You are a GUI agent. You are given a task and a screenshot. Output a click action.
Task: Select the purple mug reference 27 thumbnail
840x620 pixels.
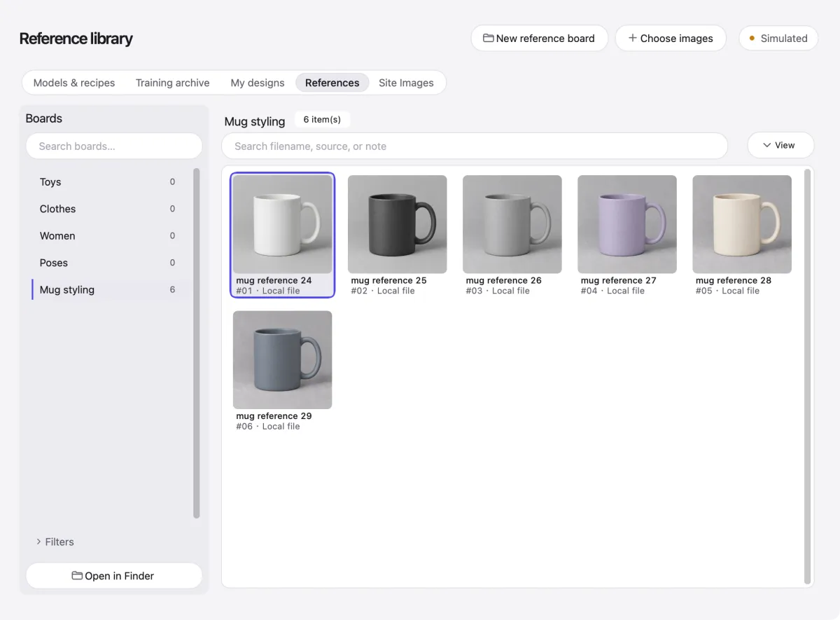click(627, 224)
